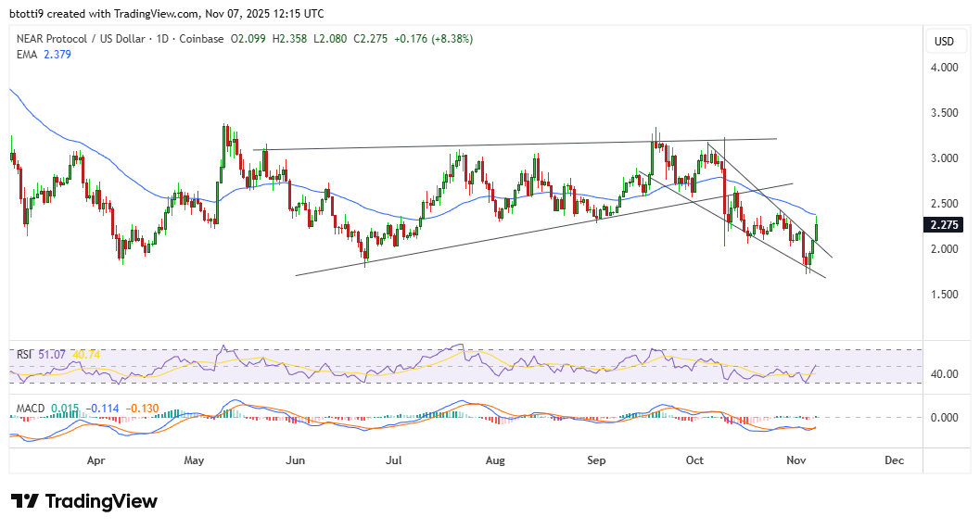Click the btotti9 attribution header text
Screen dimensions: 980x529
pyautogui.click(x=167, y=14)
